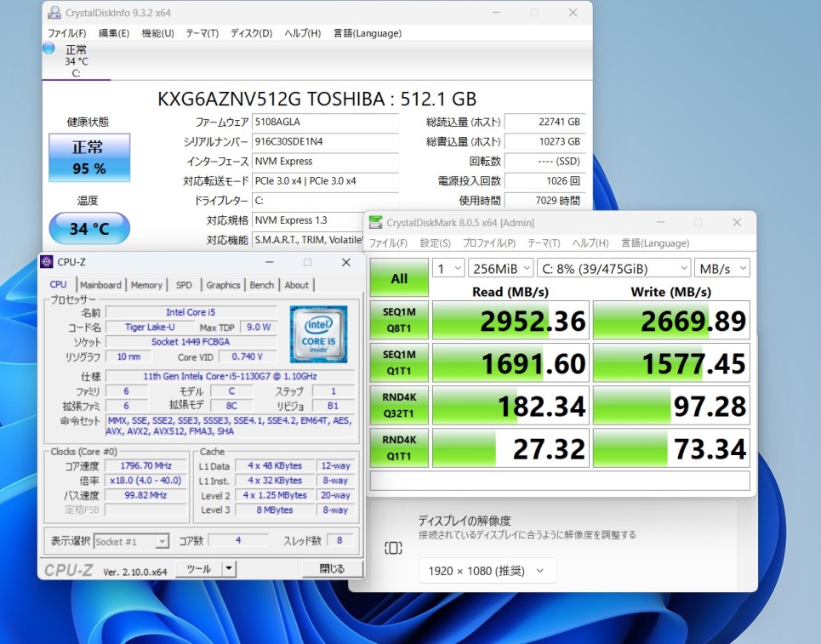Open ディスク(D) menu in CrystalDiskInfo
The height and width of the screenshot is (644, 821).
pos(251,33)
